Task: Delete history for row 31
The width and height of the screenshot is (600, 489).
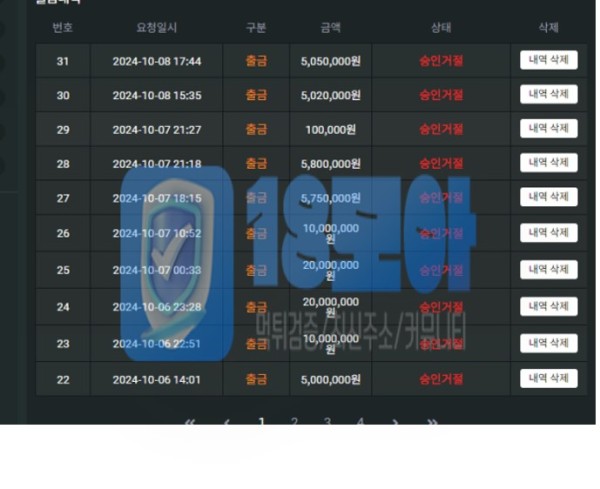Action: pos(548,60)
